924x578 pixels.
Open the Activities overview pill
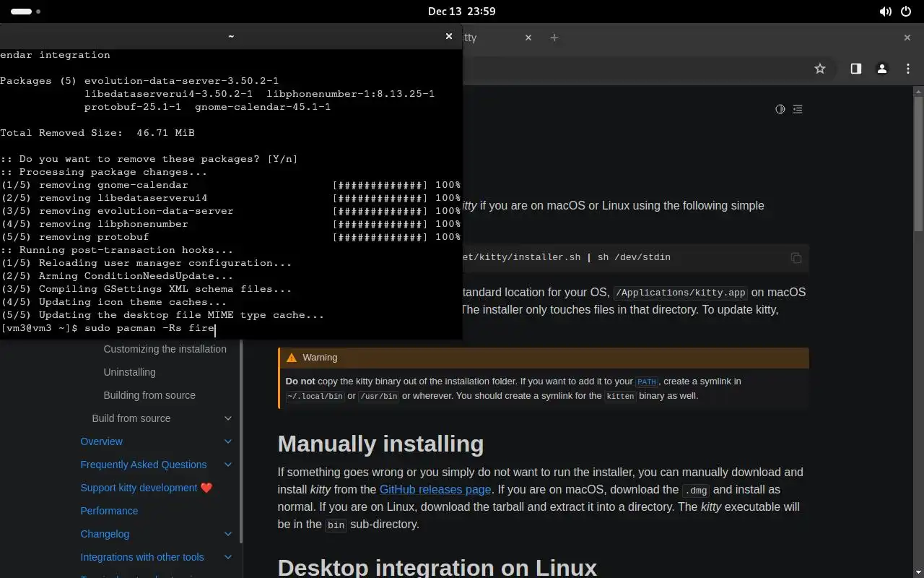pos(26,12)
